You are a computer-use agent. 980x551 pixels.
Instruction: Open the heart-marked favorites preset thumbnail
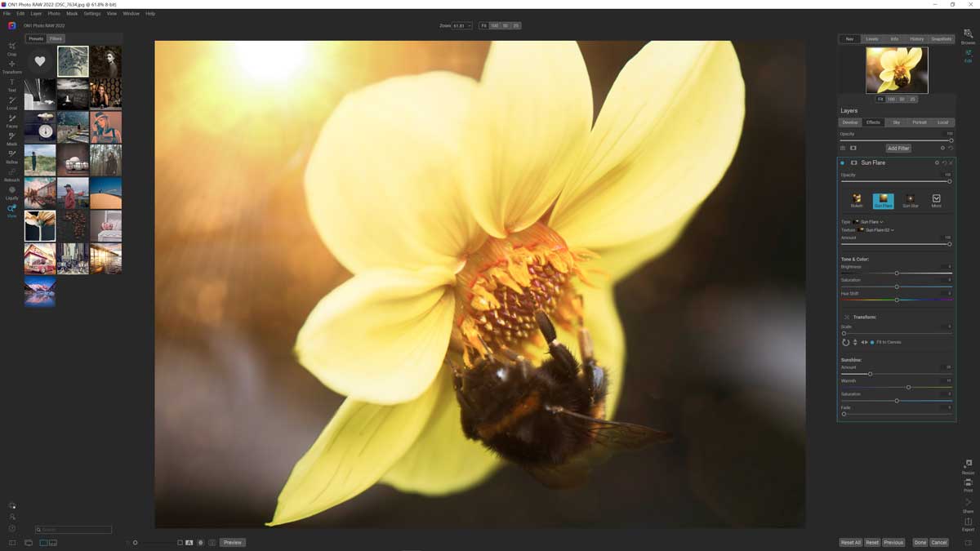[x=39, y=61]
